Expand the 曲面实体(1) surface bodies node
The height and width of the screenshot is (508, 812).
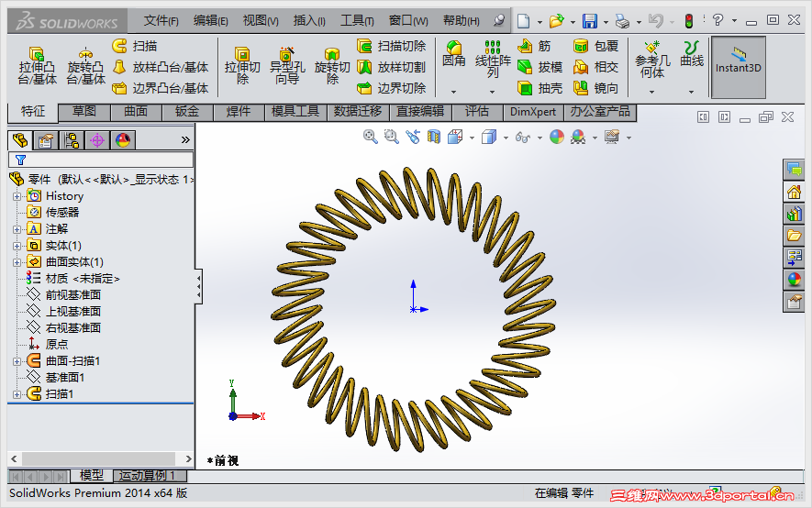click(x=17, y=262)
